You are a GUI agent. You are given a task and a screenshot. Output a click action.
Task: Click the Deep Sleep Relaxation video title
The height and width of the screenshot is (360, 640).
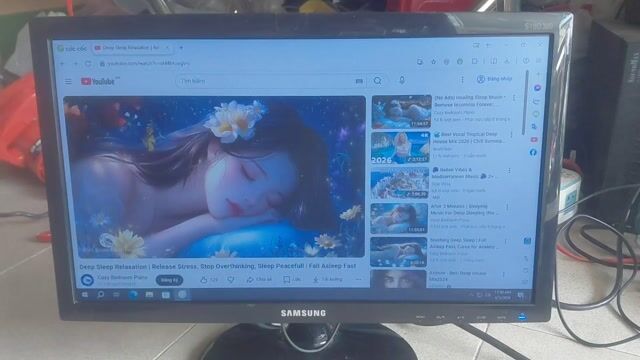click(218, 266)
